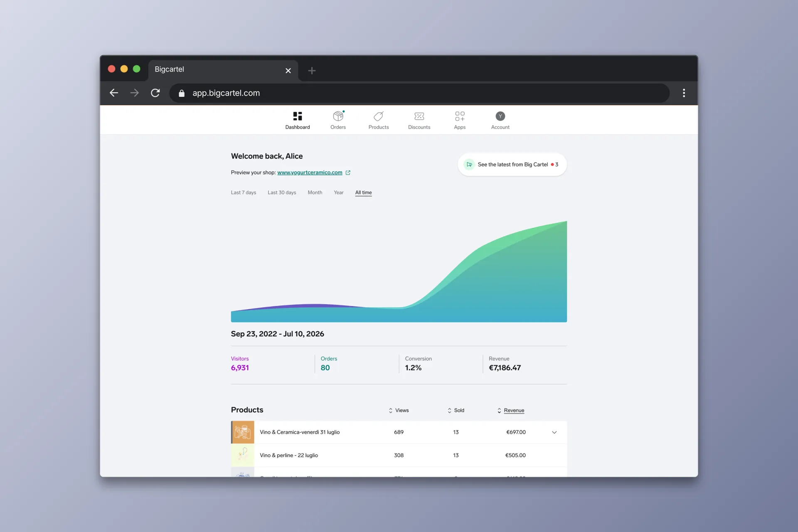Open the Account avatar icon

tap(500, 116)
